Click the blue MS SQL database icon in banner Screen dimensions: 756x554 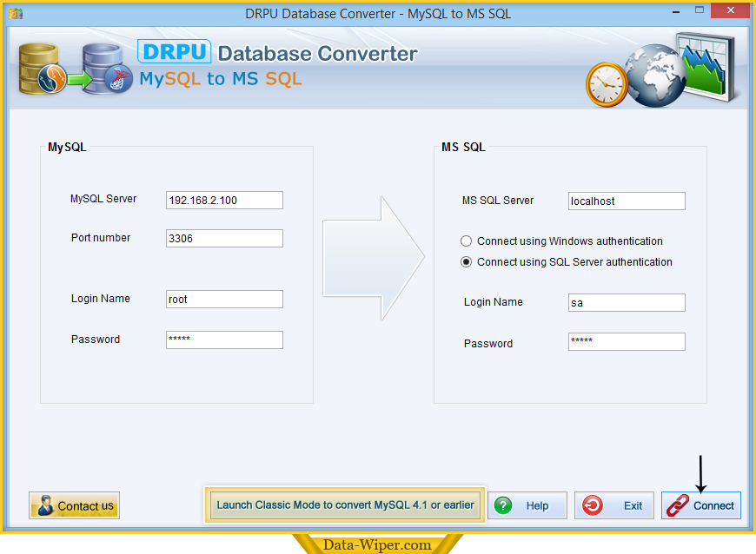point(107,69)
